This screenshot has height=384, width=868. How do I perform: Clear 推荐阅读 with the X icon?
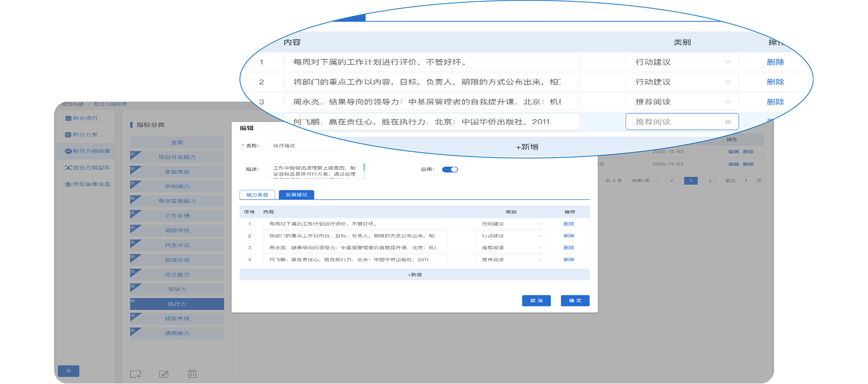tap(727, 122)
